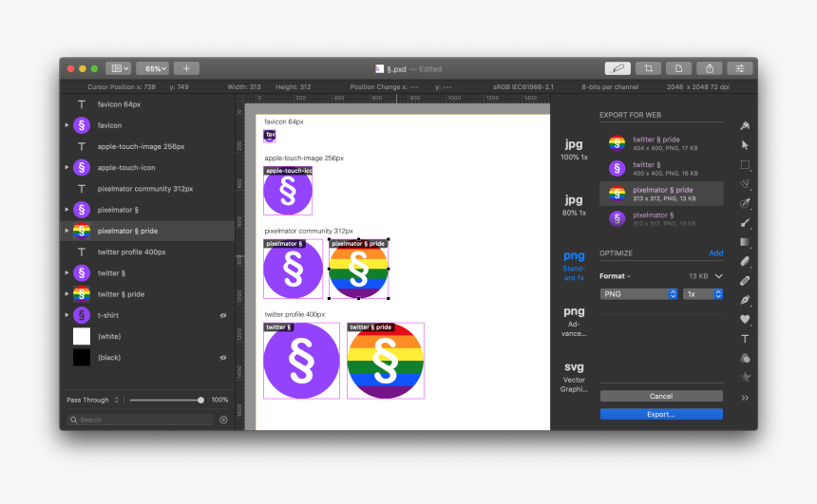Expand the apple-touch-icon layer group

coord(66,168)
